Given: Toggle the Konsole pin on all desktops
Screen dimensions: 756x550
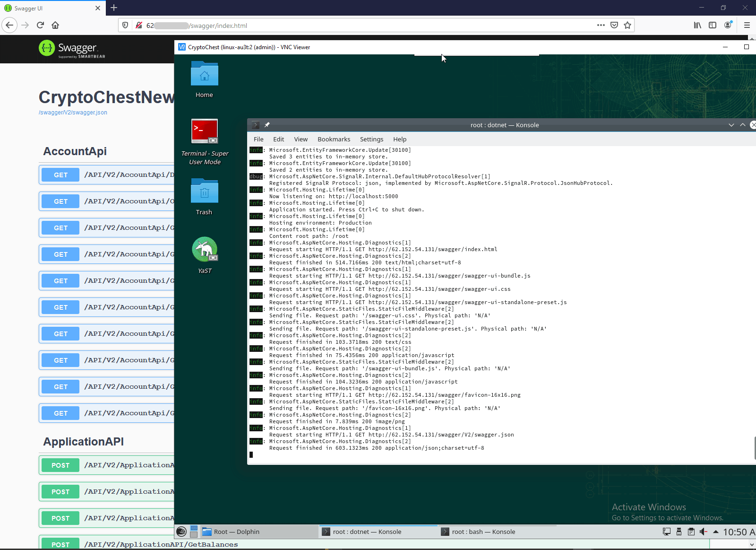Looking at the screenshot, I should click(267, 125).
